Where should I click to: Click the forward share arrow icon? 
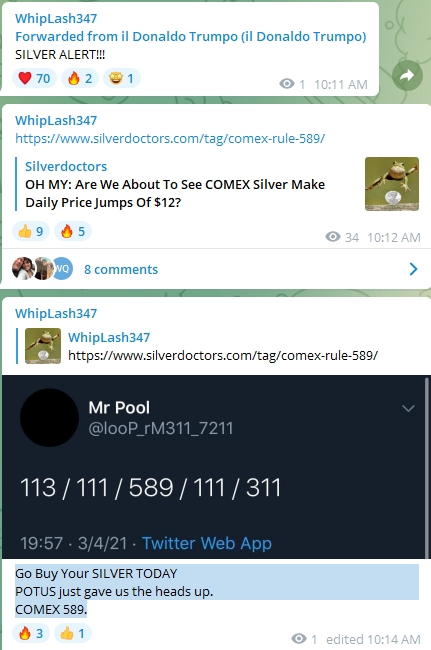point(407,75)
